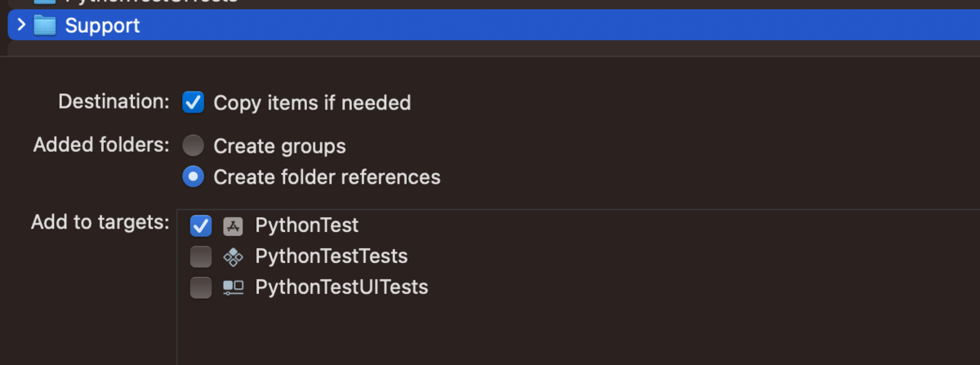Click the PythonTest app target icon
Viewport: 980px width, 365px height.
pos(234,226)
